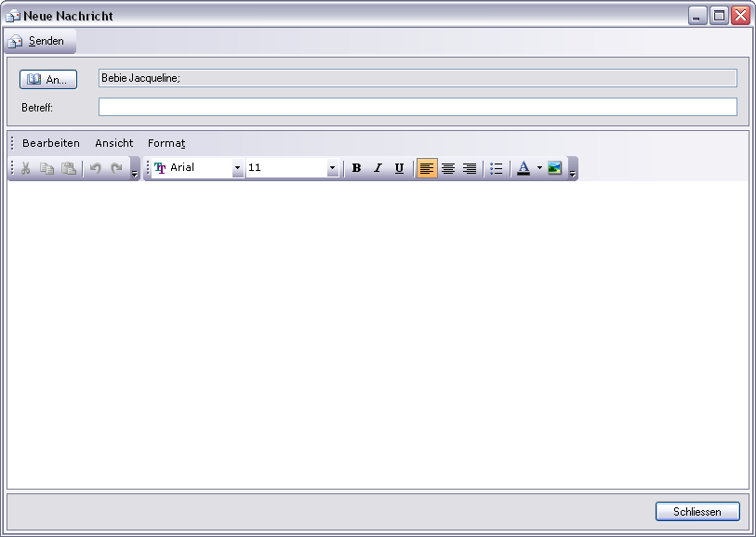Toggle bulleted list
Image resolution: width=756 pixels, height=537 pixels.
point(497,168)
